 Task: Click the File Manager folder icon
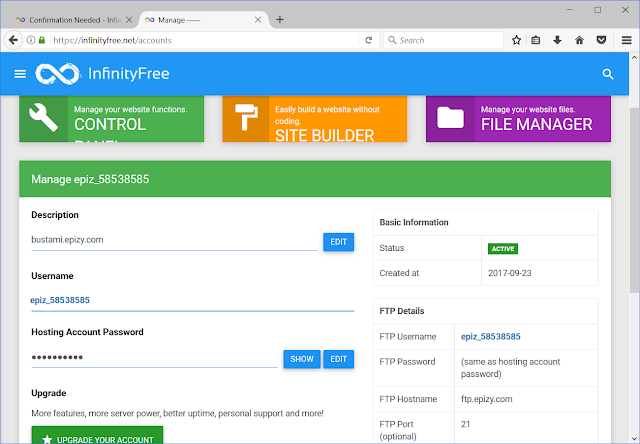(450, 118)
